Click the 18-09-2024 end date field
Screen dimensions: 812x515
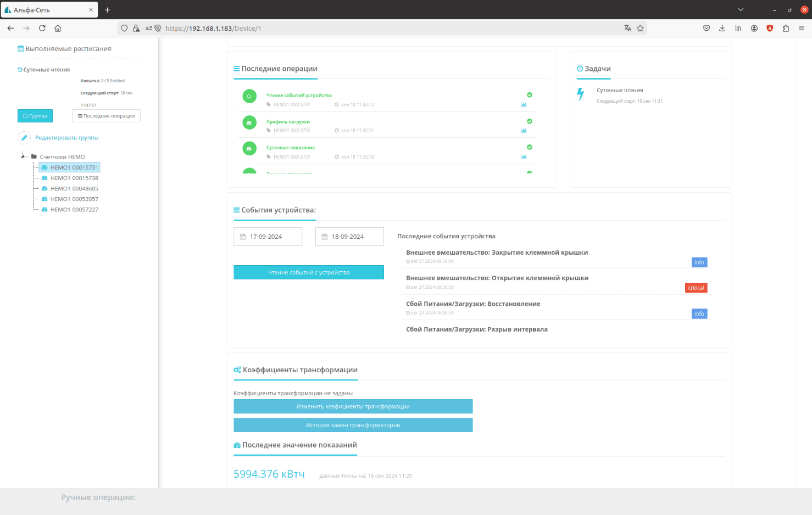(x=349, y=237)
